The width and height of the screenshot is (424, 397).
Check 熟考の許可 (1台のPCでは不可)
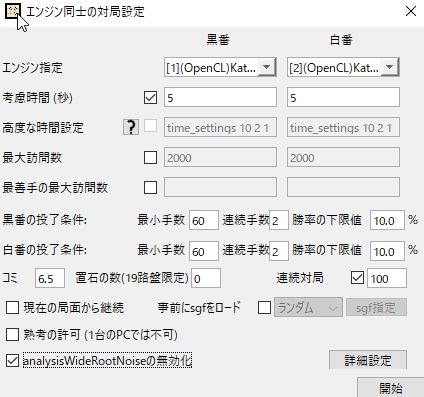point(12,334)
